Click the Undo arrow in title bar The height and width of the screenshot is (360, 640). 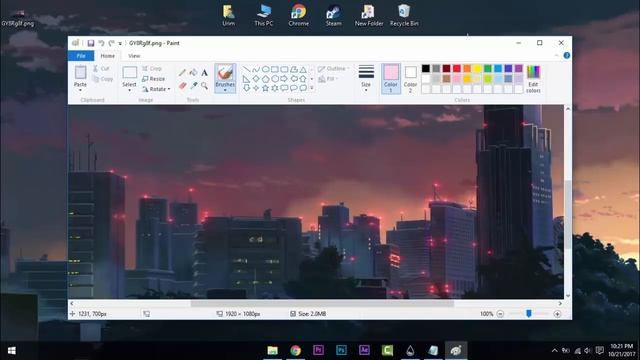pos(101,43)
